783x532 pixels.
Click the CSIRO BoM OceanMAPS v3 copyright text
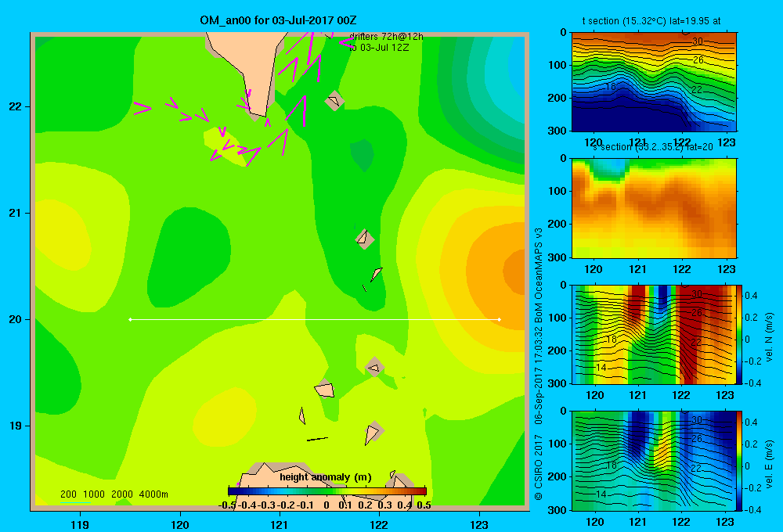[x=539, y=365]
